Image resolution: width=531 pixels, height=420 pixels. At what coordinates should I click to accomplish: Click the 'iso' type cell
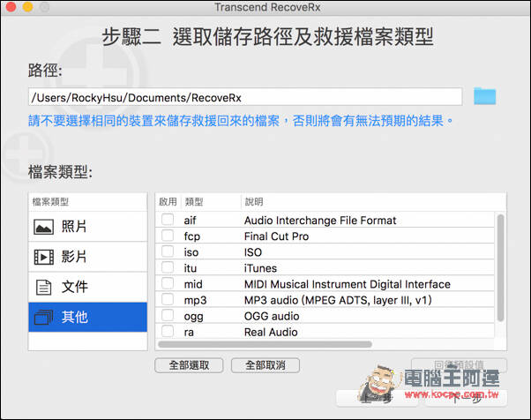(191, 252)
